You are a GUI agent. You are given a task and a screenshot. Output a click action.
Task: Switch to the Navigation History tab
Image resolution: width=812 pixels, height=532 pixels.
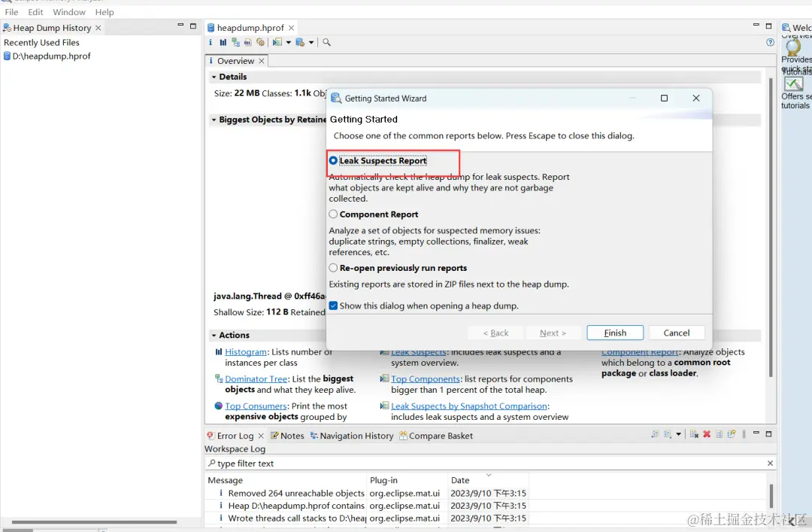click(352, 436)
